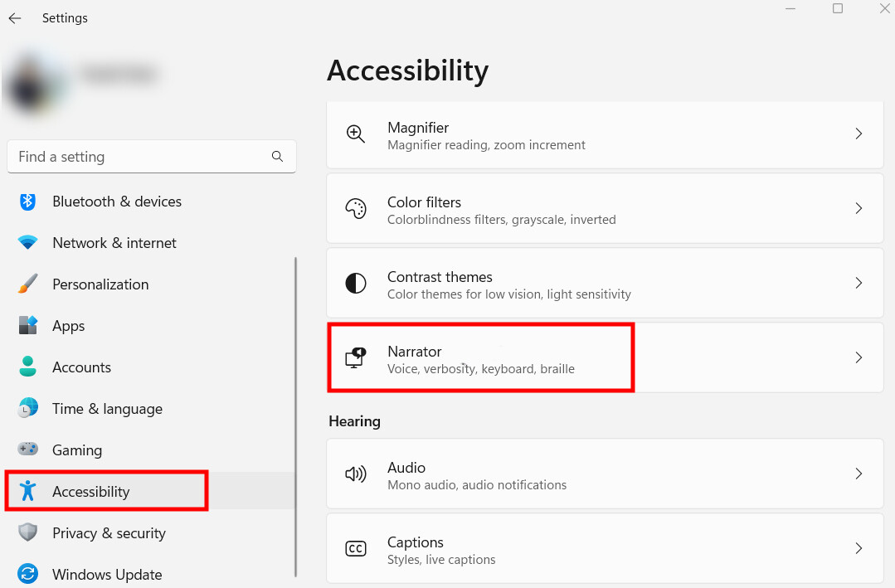Minimize the Settings window
The height and width of the screenshot is (588, 895).
point(790,8)
